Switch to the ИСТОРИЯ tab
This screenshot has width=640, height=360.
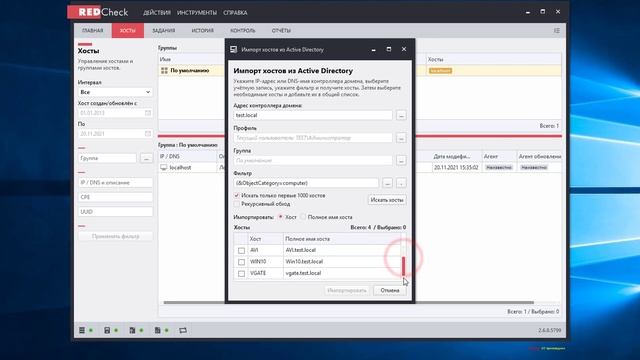pos(202,31)
